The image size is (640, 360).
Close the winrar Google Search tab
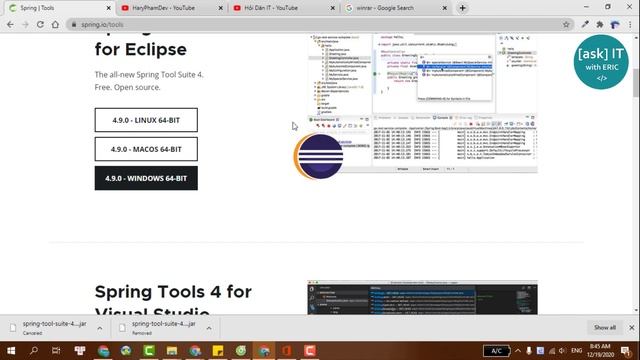[x=444, y=8]
